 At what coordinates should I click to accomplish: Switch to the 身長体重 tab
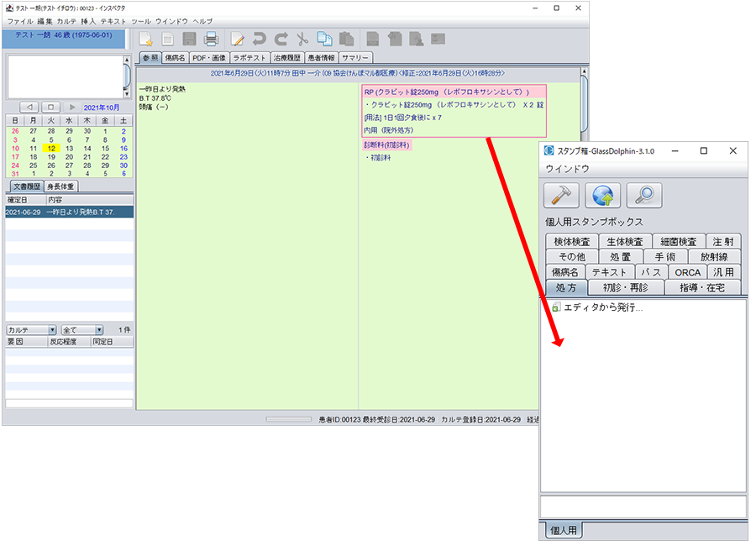click(60, 186)
